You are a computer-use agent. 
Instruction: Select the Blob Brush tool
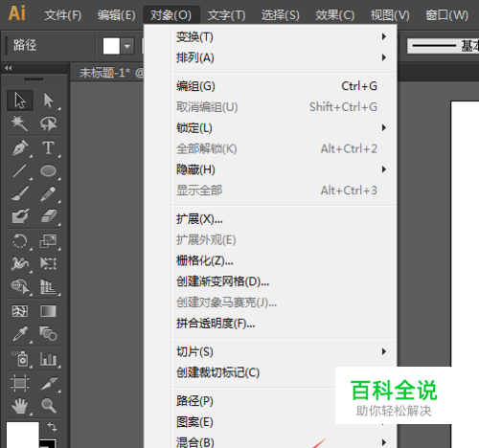20,216
